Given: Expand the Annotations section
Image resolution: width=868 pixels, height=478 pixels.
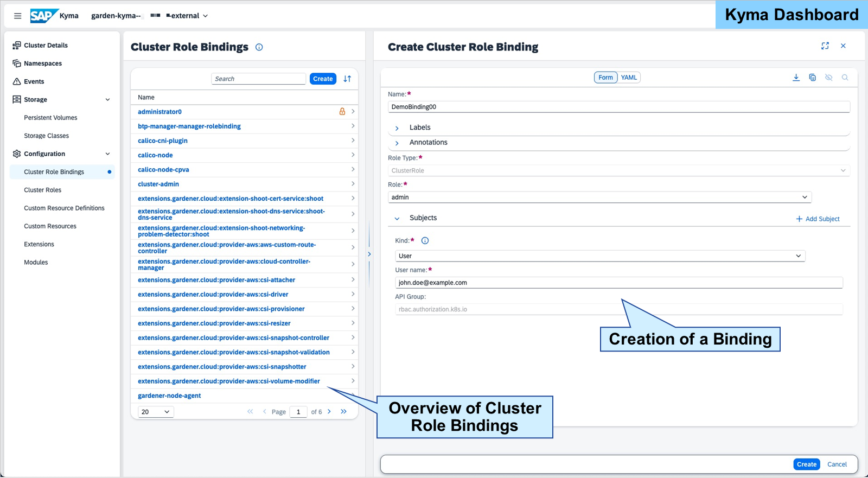Looking at the screenshot, I should tap(397, 143).
